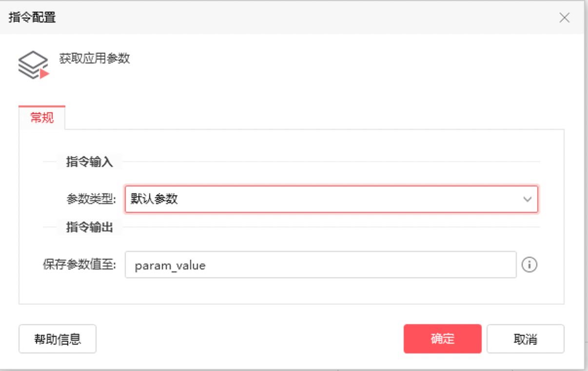Click the red play triangle on command icon
Screen dimensions: 588x371
pos(44,74)
